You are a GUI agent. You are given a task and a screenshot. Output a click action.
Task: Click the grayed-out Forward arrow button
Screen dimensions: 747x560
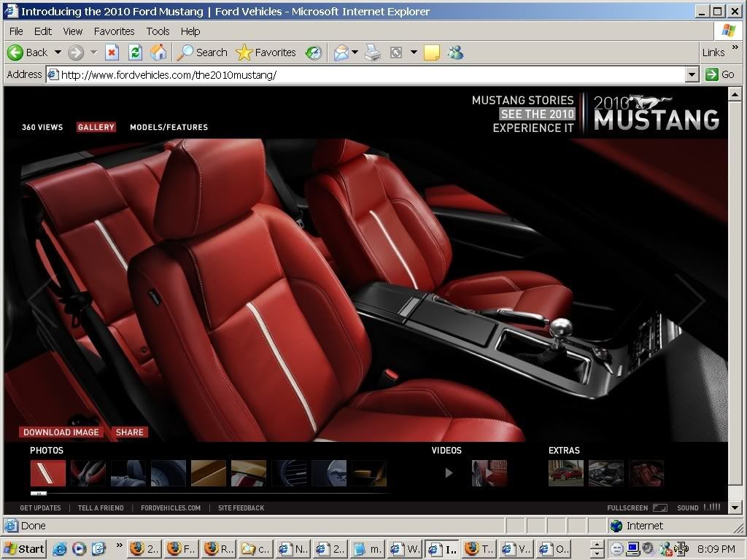point(76,52)
